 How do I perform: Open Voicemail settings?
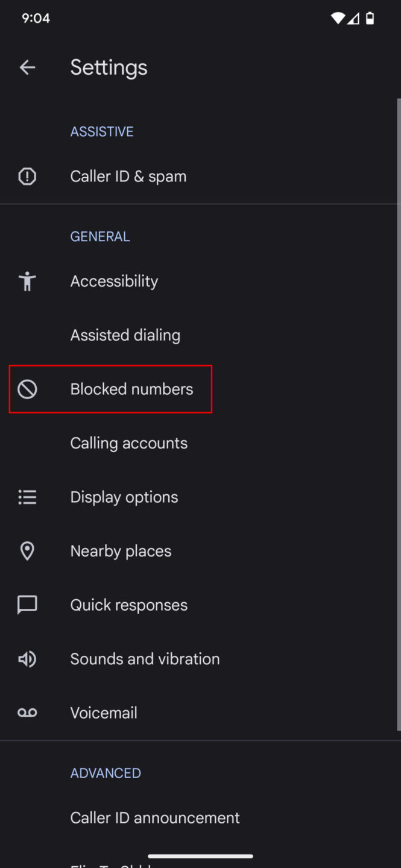[x=103, y=712]
